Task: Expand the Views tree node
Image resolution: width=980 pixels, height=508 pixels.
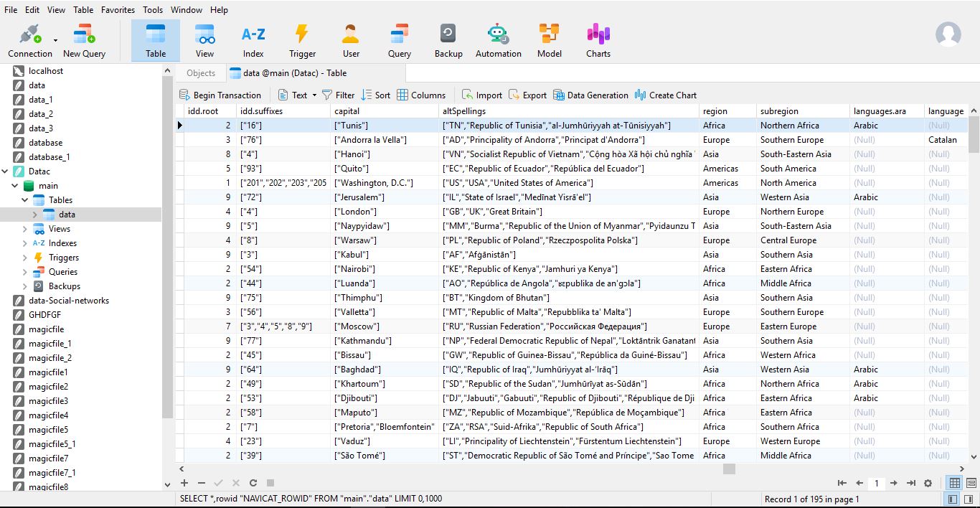Action: click(25, 229)
